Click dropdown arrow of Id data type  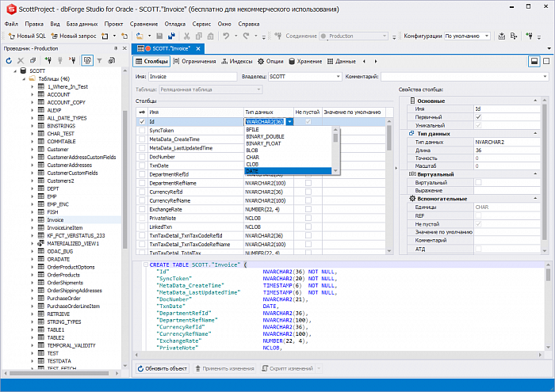click(x=290, y=122)
